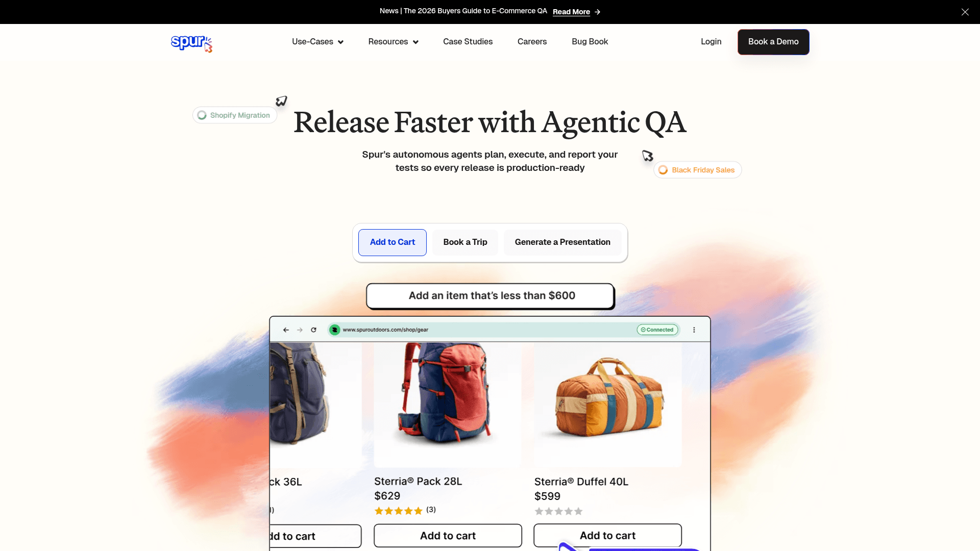Click the Sterria Duffel 40L product title
980x551 pixels.
point(581,482)
